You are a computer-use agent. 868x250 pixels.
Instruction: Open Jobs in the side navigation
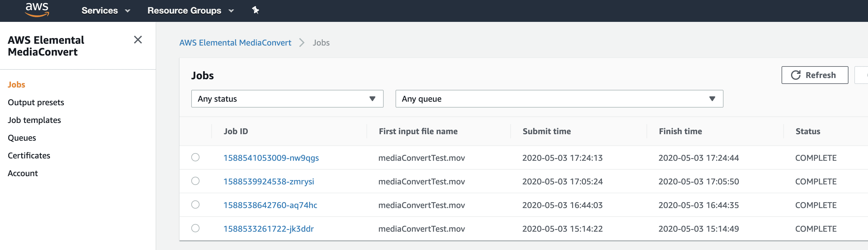point(17,85)
